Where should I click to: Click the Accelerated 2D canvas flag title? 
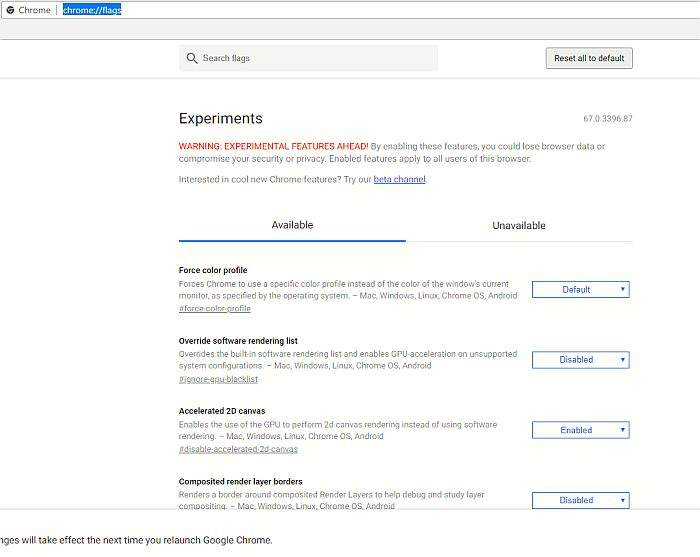[222, 411]
